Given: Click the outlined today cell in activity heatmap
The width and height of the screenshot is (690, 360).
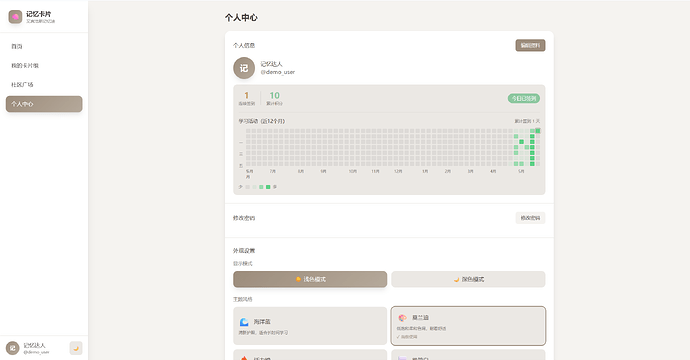Looking at the screenshot, I should (538, 131).
